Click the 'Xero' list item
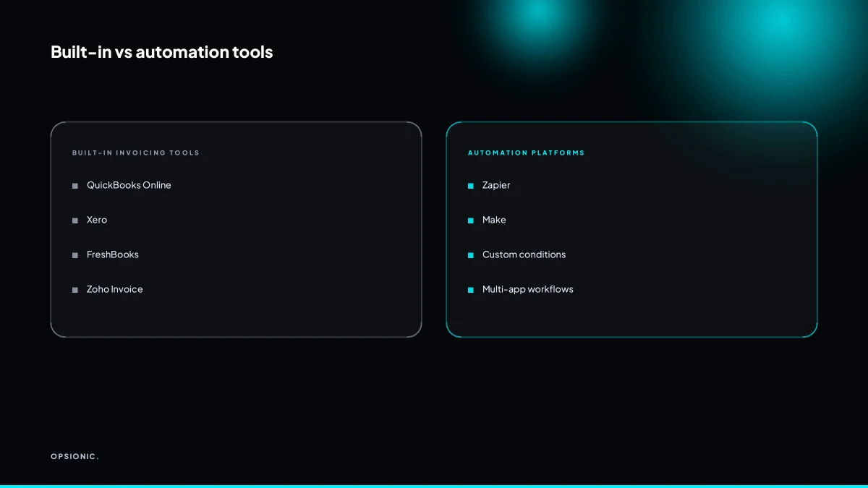 point(97,220)
